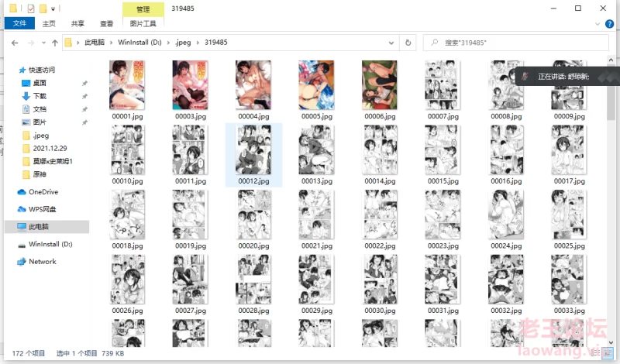Select file 00026.jpg
This screenshot has height=364, width=620.
click(127, 284)
